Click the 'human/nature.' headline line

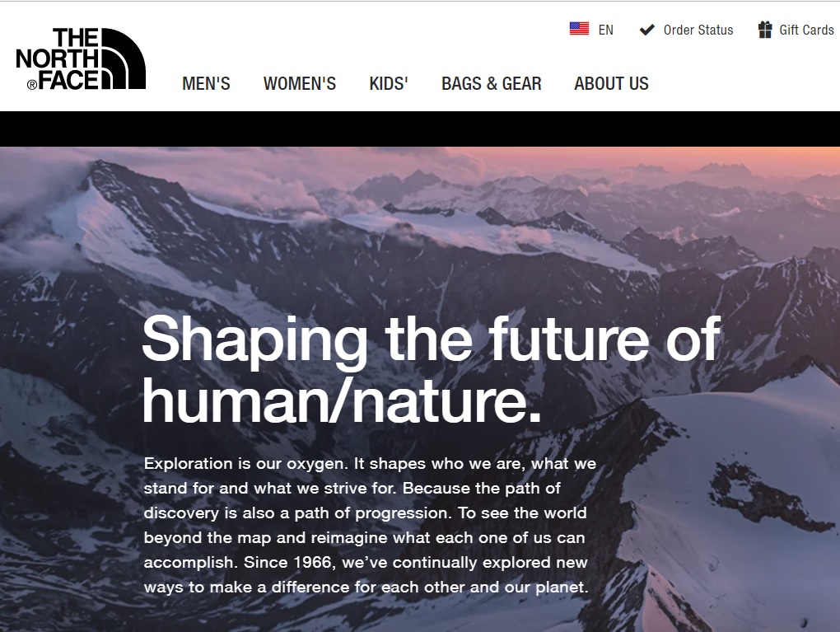click(342, 401)
